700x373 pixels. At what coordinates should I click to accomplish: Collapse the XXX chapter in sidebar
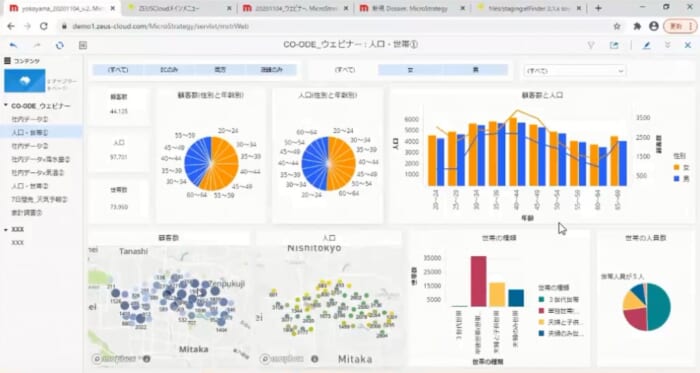tap(6, 229)
